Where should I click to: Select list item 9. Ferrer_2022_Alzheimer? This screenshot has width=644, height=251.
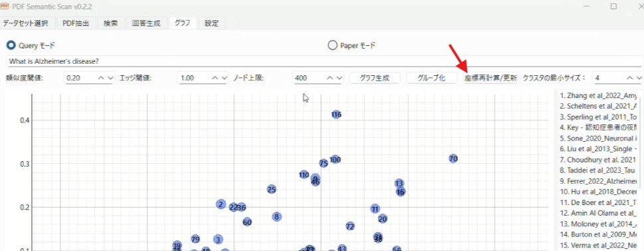point(598,181)
